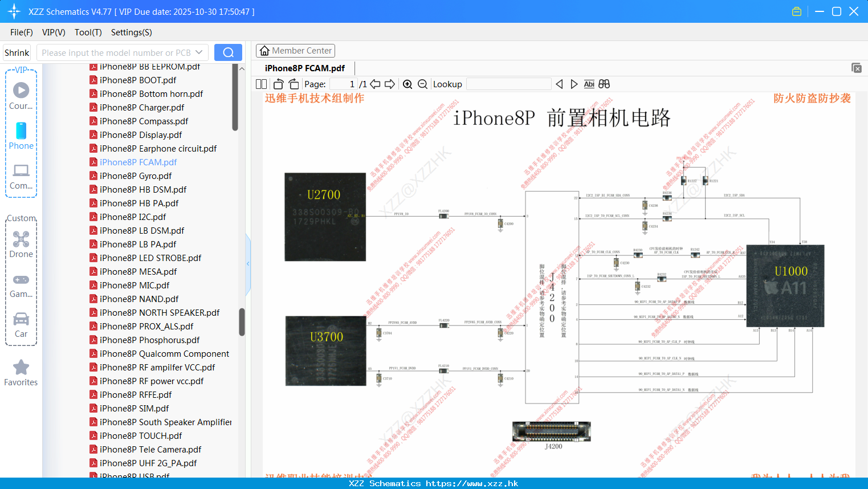Select the Computer category
868x489 pixels.
[x=21, y=176]
